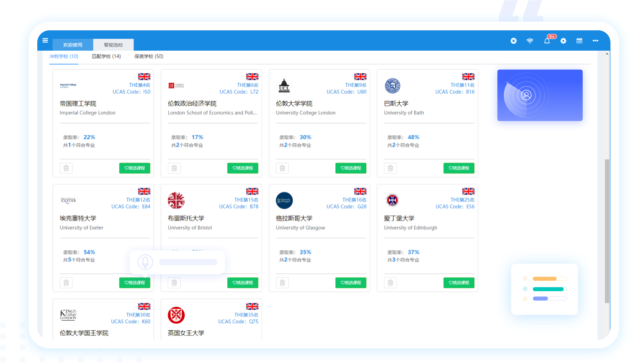Viewport: 633px width, 364px height.
Task: Select the 匹配学校 (14) tab
Action: click(106, 56)
